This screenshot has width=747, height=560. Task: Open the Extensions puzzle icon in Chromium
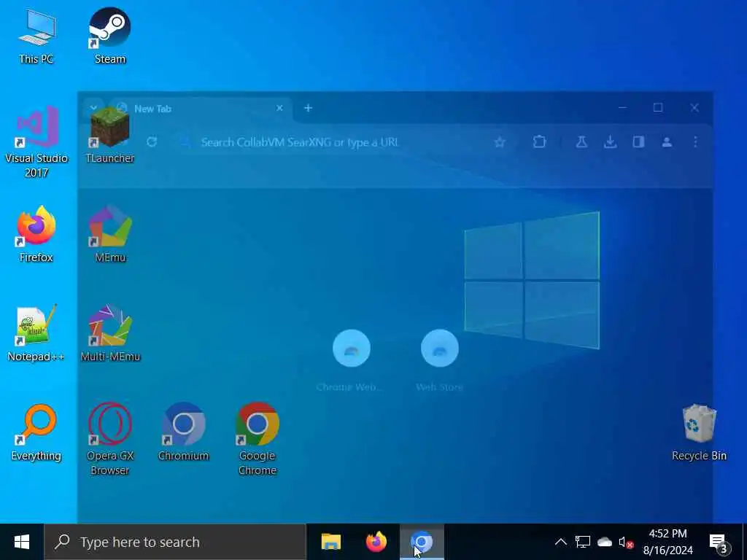(x=539, y=142)
